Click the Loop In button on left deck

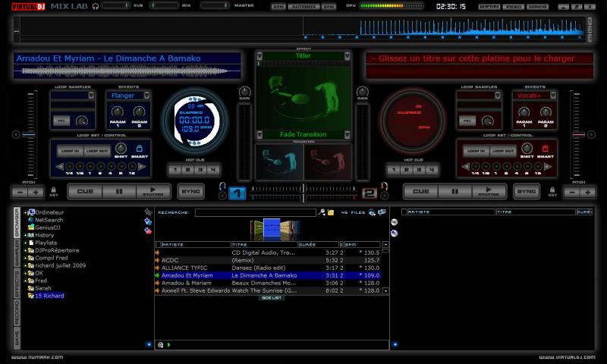tap(69, 151)
